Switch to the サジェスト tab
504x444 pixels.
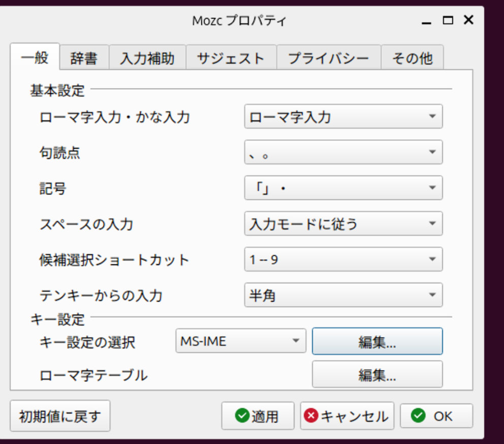(x=231, y=58)
